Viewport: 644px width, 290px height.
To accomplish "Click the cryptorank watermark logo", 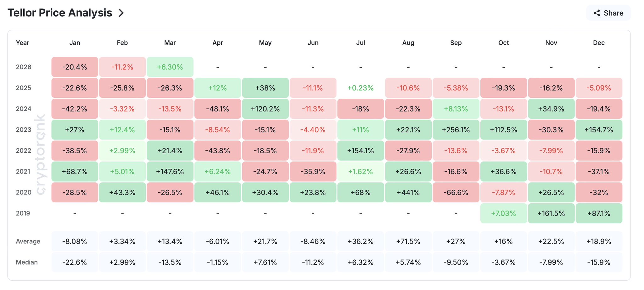I will point(41,154).
